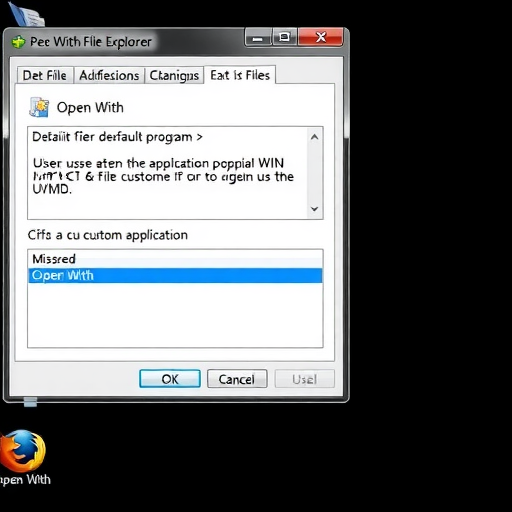Click the description paragraph starting 'User usse aten'

coord(163,176)
